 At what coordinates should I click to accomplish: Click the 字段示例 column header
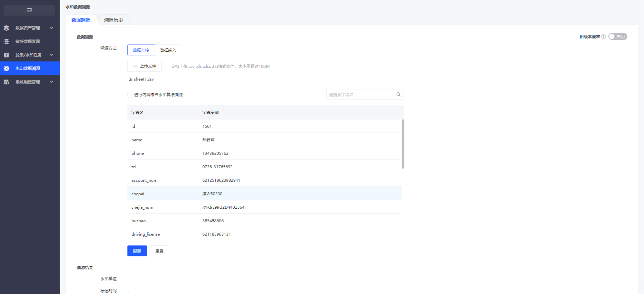click(x=210, y=113)
